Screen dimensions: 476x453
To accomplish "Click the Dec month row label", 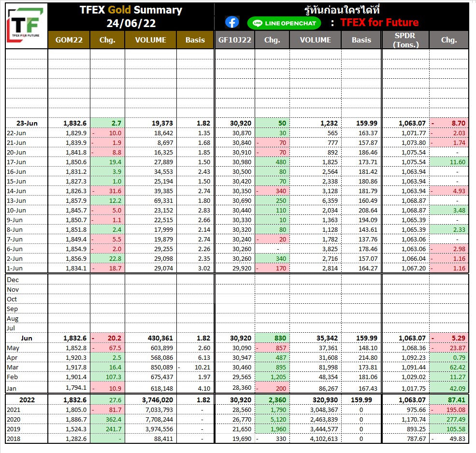I will click(13, 280).
